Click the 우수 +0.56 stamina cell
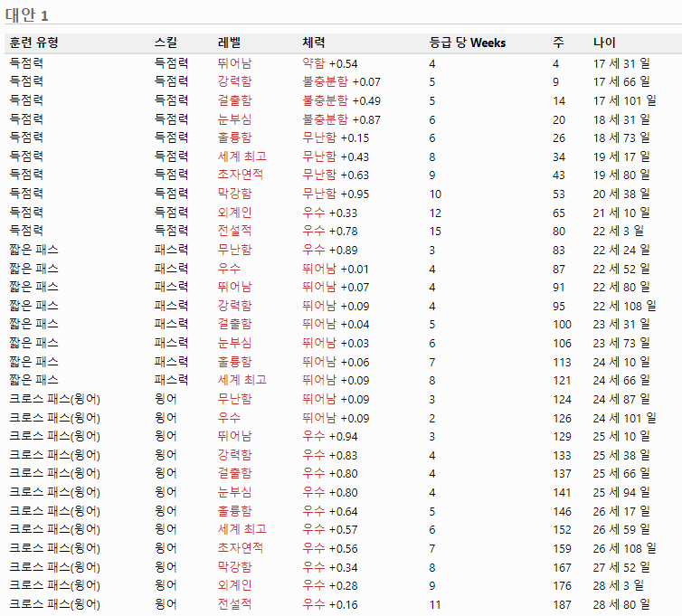Image resolution: width=682 pixels, height=616 pixels. (330, 548)
